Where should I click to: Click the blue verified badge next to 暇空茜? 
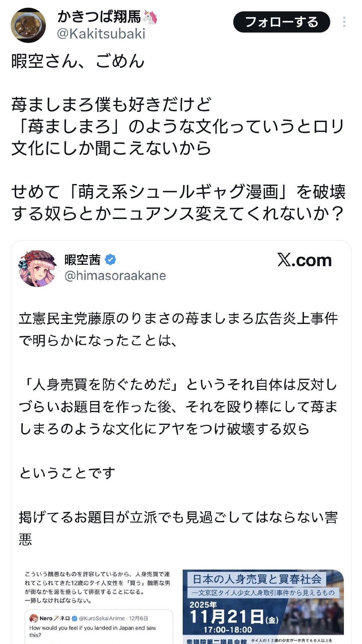(110, 260)
